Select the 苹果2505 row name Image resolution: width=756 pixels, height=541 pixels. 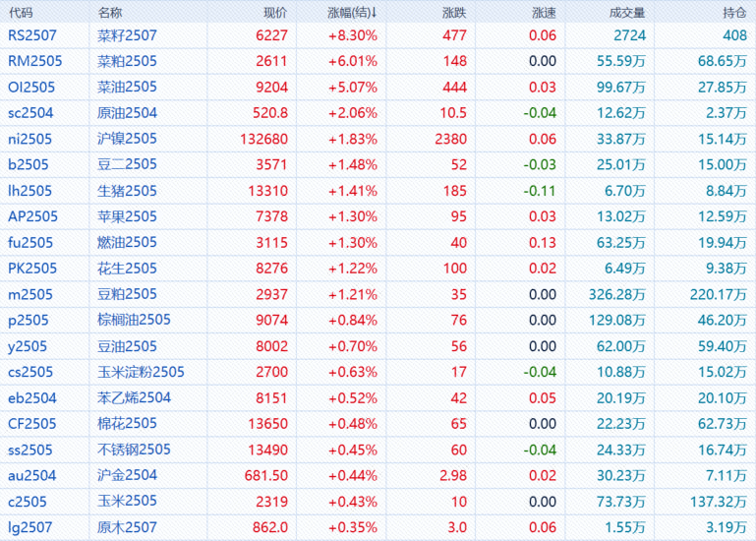tap(128, 216)
